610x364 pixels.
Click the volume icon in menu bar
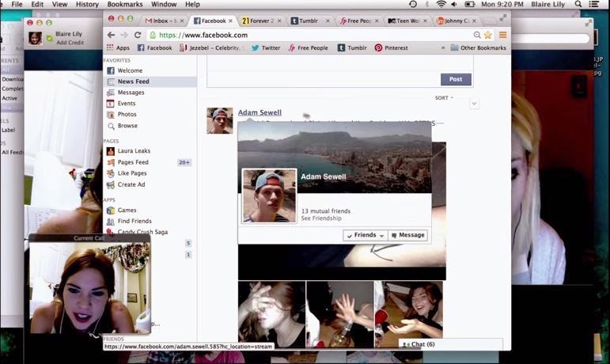tap(453, 4)
